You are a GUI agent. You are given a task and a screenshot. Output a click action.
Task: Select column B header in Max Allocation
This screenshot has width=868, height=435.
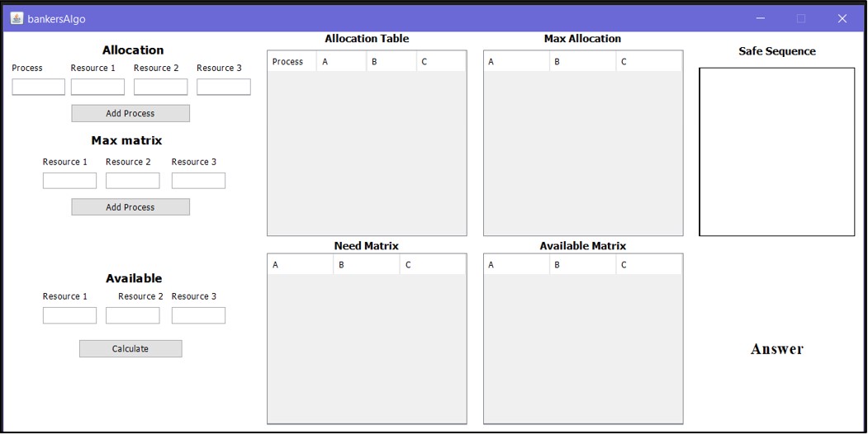pyautogui.click(x=583, y=62)
